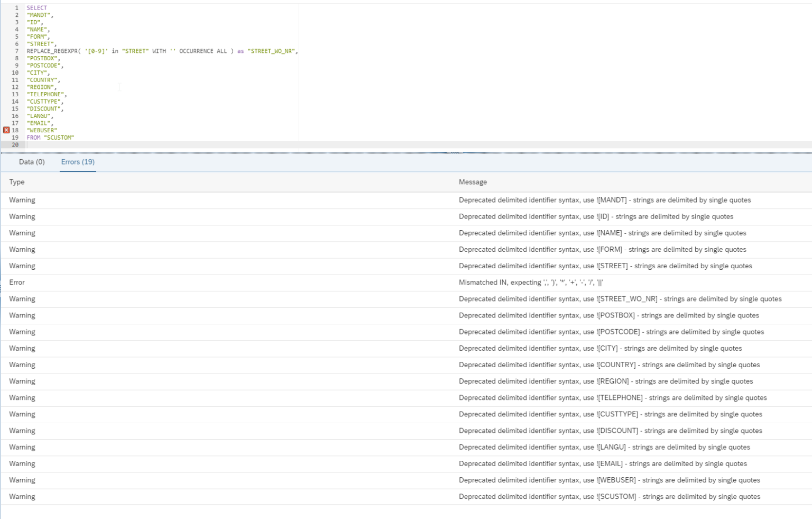812x519 pixels.
Task: Click the Message column header
Action: pos(472,181)
